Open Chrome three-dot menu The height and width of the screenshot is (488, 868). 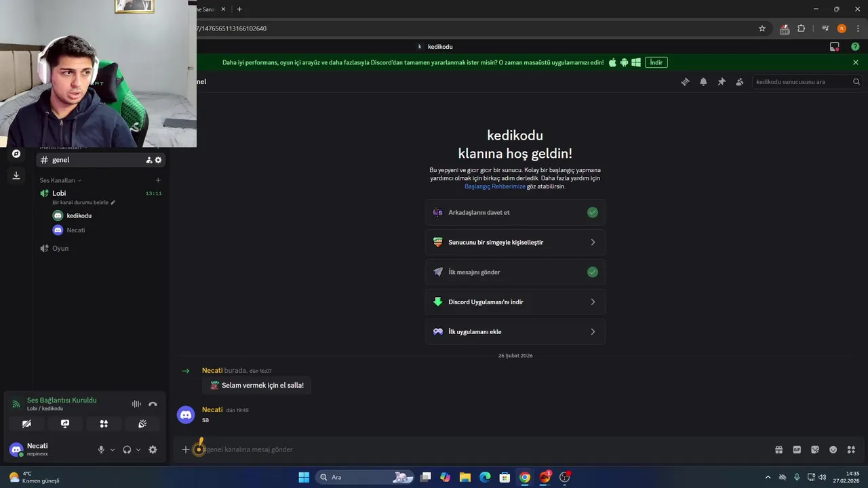click(x=858, y=28)
